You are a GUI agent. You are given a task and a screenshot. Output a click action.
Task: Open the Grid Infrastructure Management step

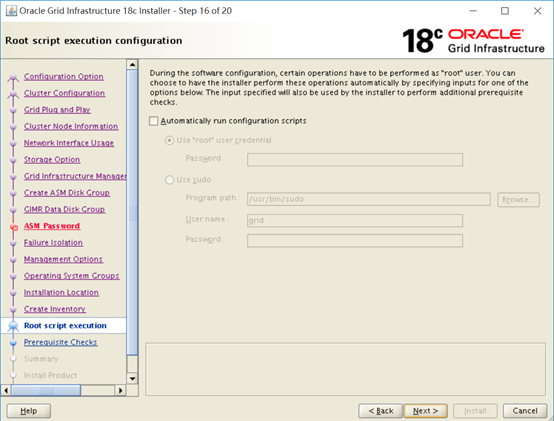pos(75,176)
